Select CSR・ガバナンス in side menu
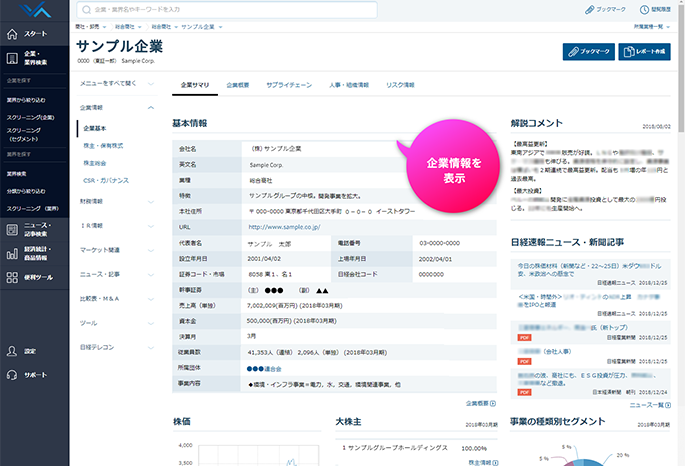The height and width of the screenshot is (466, 685). [x=106, y=180]
